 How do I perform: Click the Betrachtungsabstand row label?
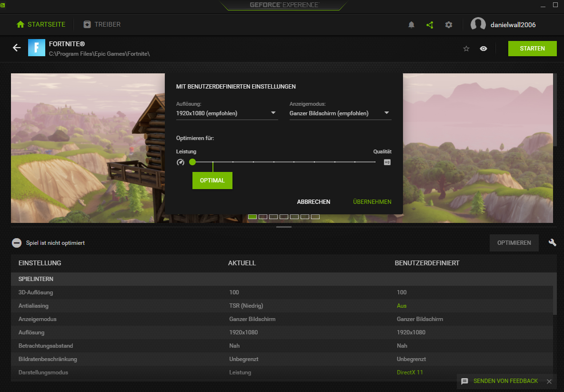click(x=46, y=346)
